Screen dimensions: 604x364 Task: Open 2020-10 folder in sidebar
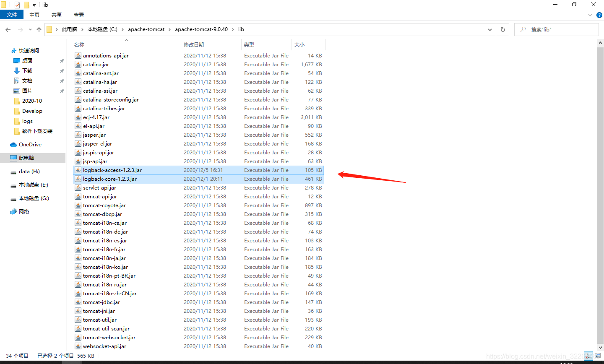click(x=32, y=101)
